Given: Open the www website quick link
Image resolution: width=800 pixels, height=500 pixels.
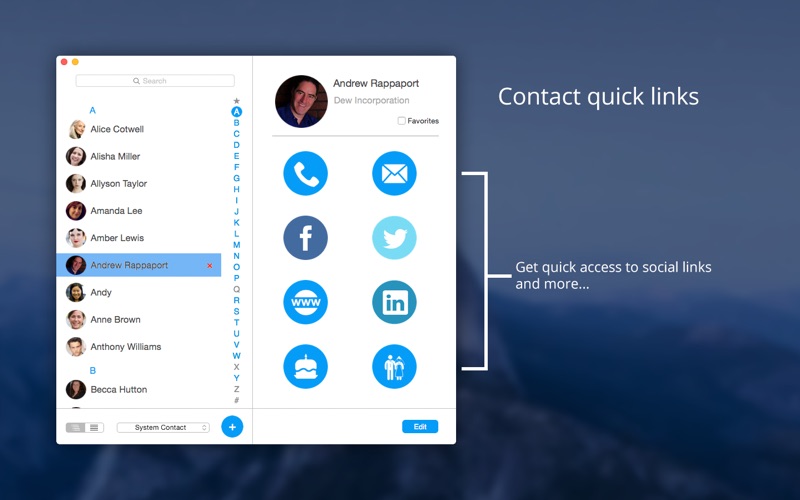Looking at the screenshot, I should tap(305, 302).
